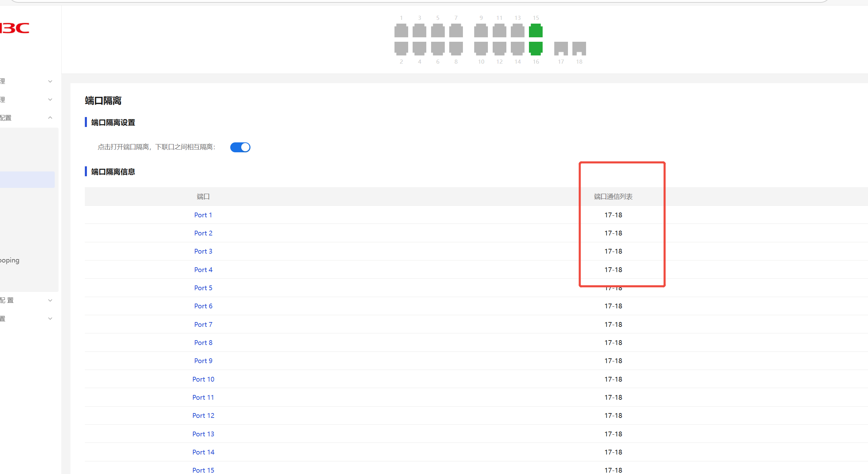The image size is (868, 474).
Task: Click the 端口通信列表 column header
Action: [613, 196]
